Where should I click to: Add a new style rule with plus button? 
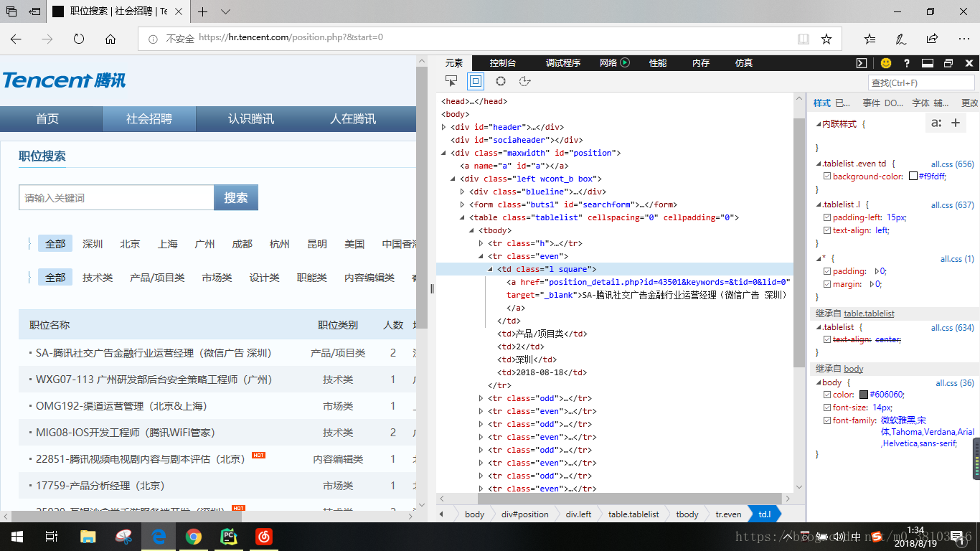(x=956, y=123)
